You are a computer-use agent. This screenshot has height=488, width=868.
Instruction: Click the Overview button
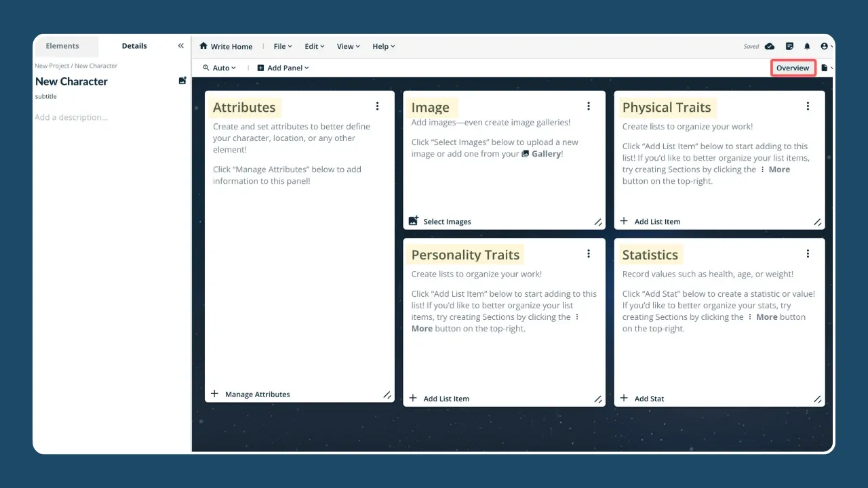(793, 68)
